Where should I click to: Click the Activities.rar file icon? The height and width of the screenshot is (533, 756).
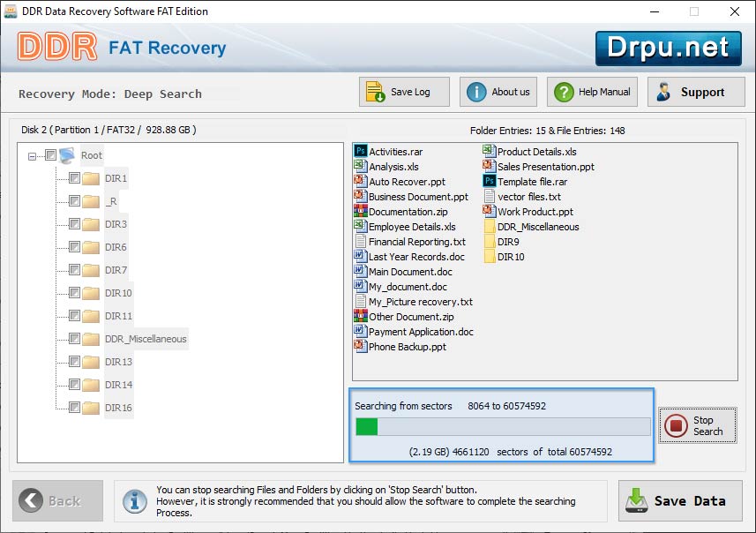coord(360,151)
